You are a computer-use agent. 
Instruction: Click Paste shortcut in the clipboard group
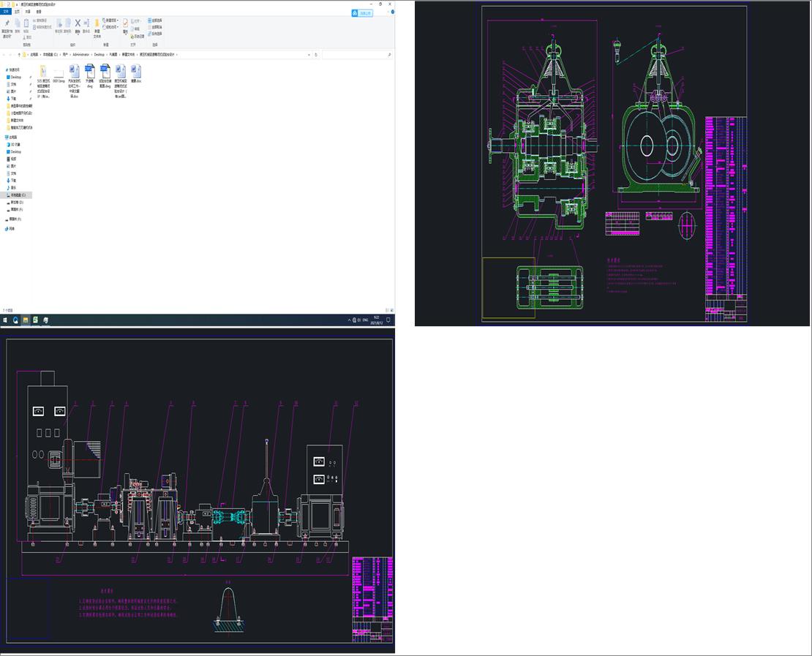pyautogui.click(x=42, y=27)
